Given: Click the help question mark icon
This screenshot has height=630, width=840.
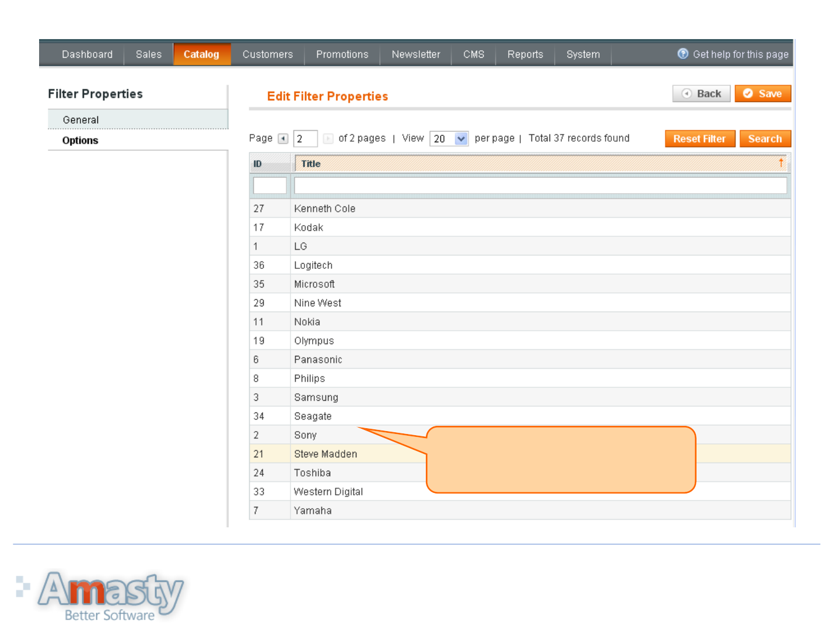Looking at the screenshot, I should pyautogui.click(x=683, y=54).
